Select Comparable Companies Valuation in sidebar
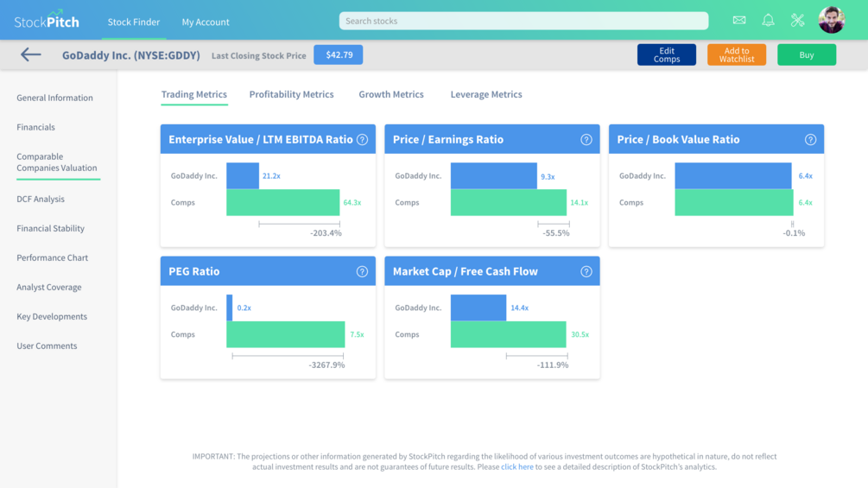 [x=56, y=162]
